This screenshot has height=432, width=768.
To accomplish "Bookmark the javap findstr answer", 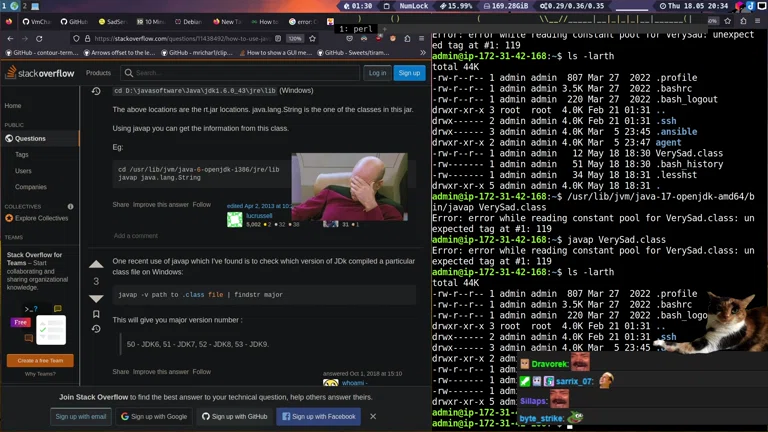I will pos(96,314).
